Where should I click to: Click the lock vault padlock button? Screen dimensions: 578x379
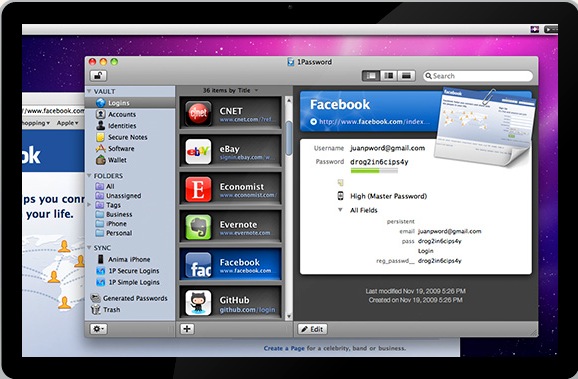[x=98, y=76]
